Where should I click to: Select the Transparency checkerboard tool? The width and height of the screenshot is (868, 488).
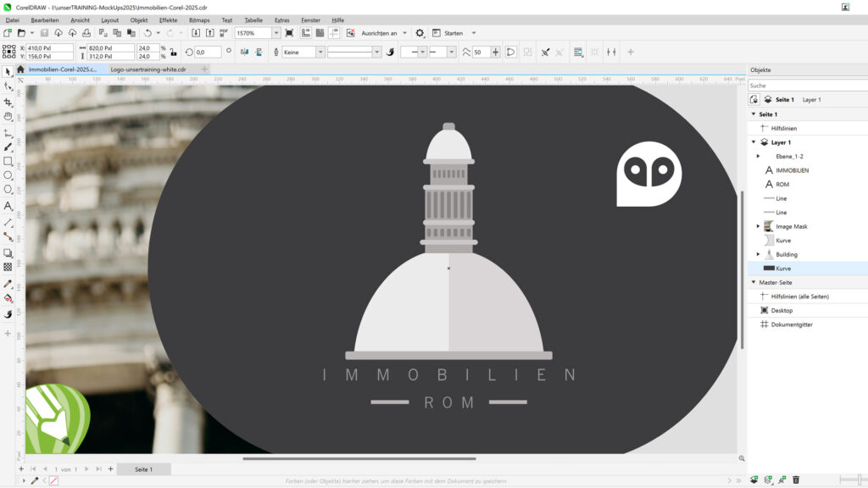point(8,267)
